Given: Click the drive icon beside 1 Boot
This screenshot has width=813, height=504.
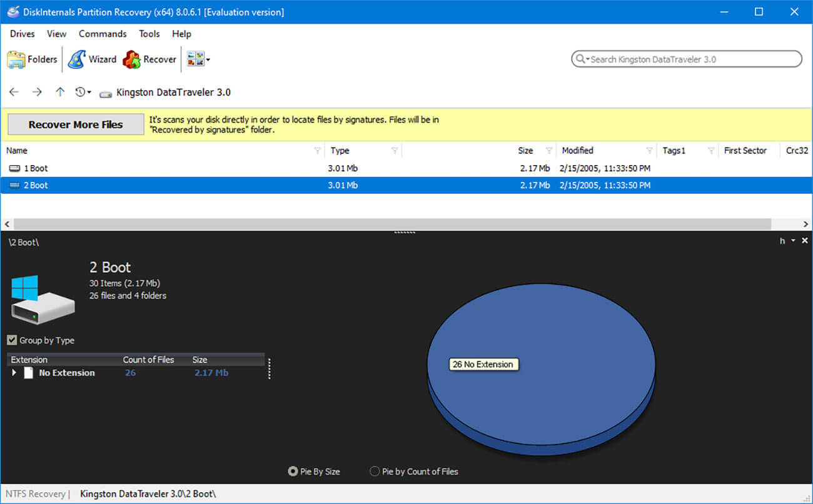Looking at the screenshot, I should [14, 168].
